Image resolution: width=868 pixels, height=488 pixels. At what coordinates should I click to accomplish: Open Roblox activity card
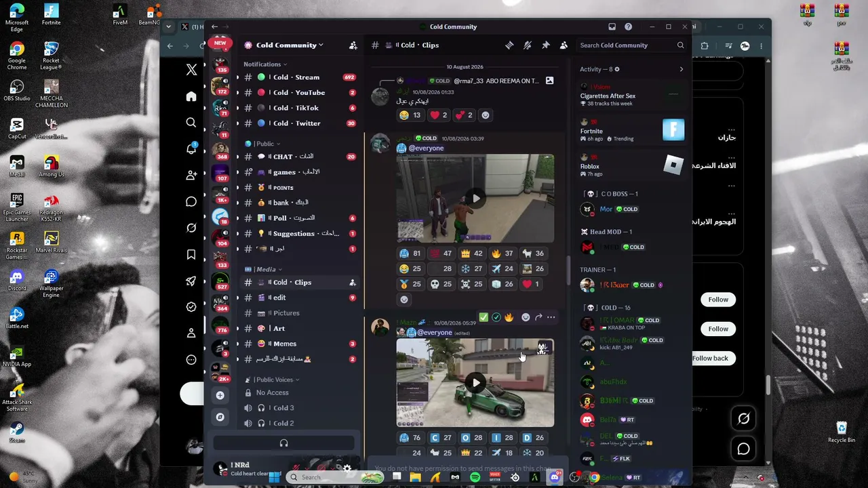click(632, 167)
